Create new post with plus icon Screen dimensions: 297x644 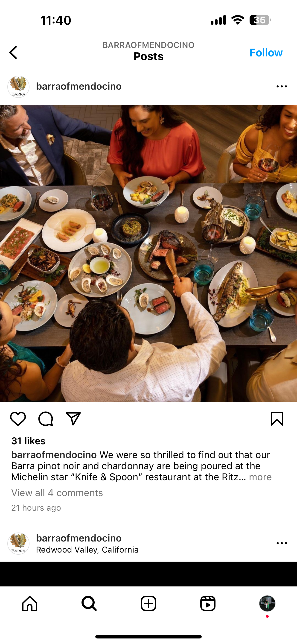click(x=148, y=603)
